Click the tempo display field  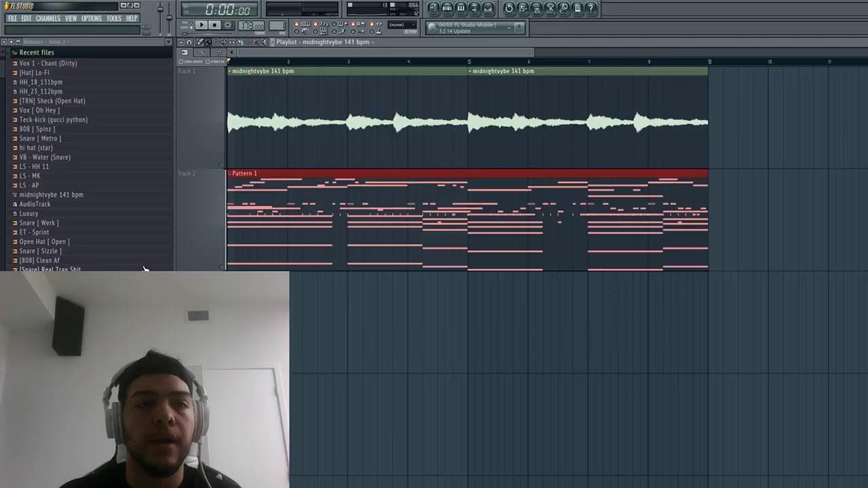[251, 26]
